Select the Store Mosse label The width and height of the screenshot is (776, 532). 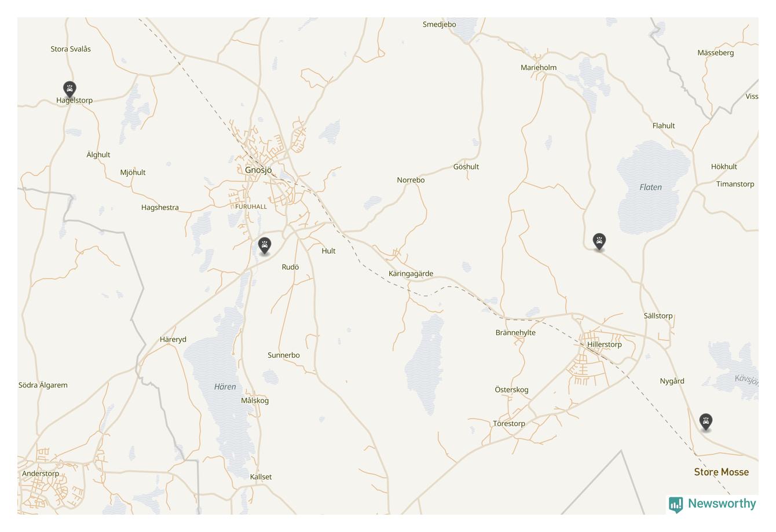[722, 472]
